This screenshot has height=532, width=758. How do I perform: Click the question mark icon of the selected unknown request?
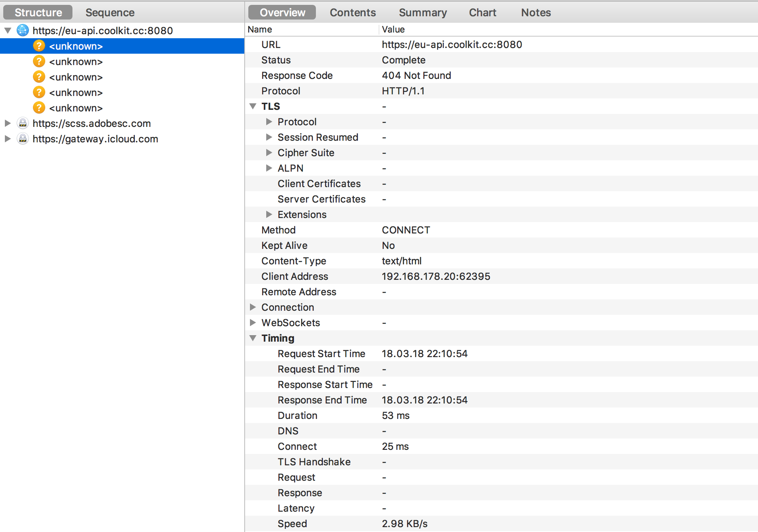(39, 46)
